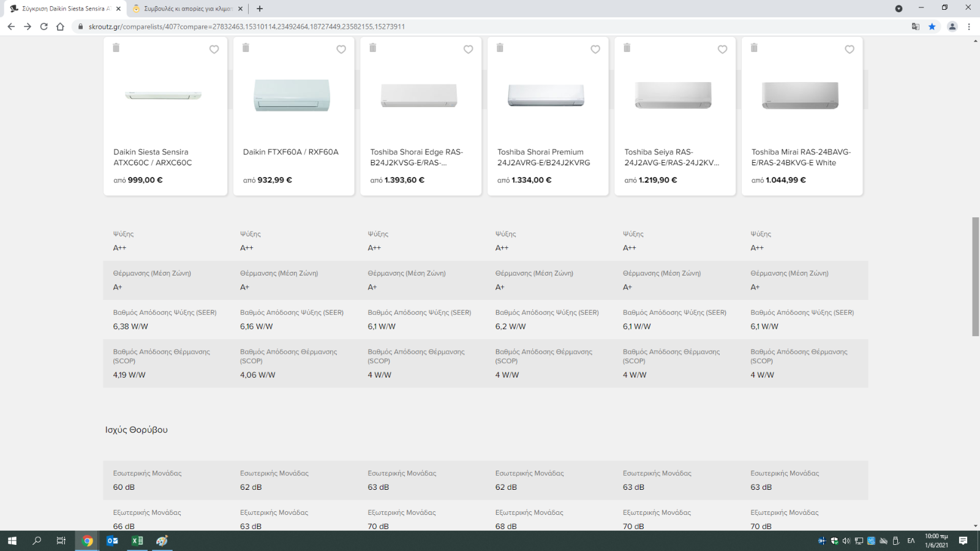Image resolution: width=980 pixels, height=551 pixels.
Task: Go forward in browser history
Action: coord(28,26)
